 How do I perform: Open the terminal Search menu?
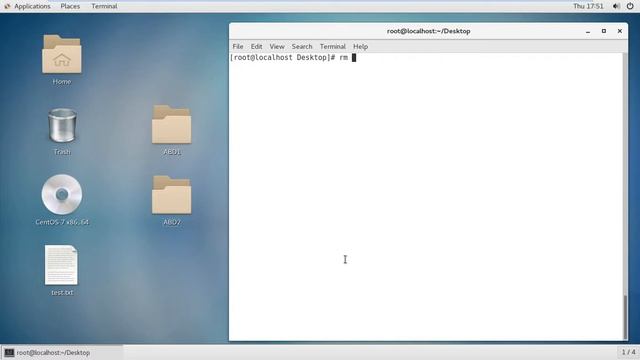tap(302, 47)
